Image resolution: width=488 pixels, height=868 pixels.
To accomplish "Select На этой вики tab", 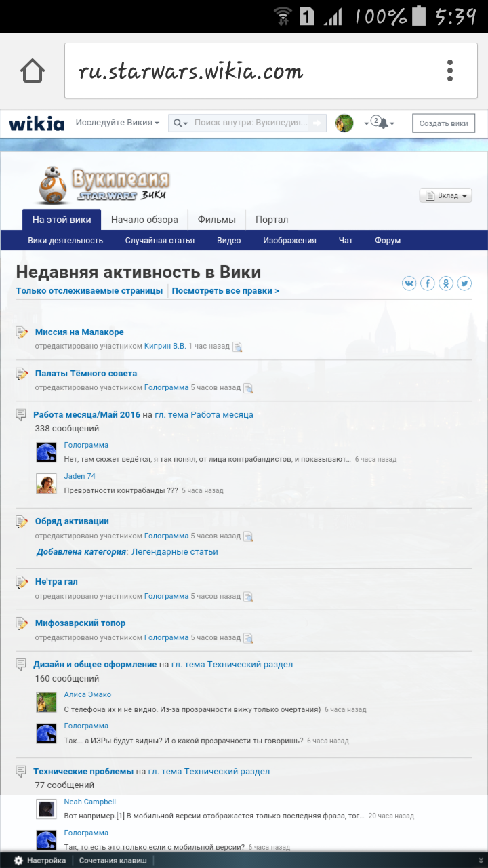I will (x=62, y=220).
